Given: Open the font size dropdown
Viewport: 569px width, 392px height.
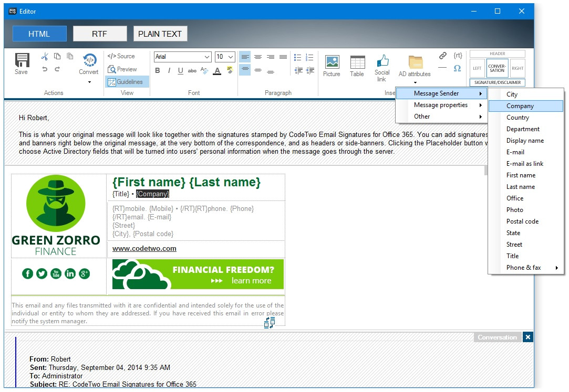Looking at the screenshot, I should [225, 57].
